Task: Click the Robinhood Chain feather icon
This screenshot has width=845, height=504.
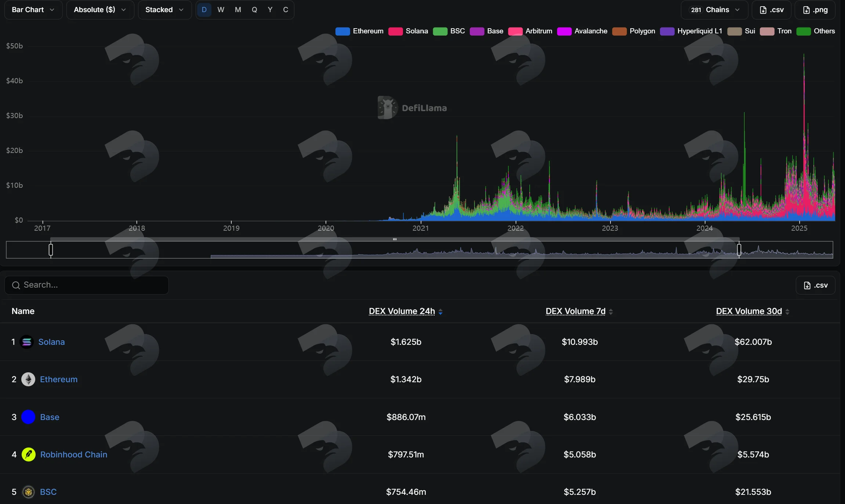Action: [x=28, y=454]
